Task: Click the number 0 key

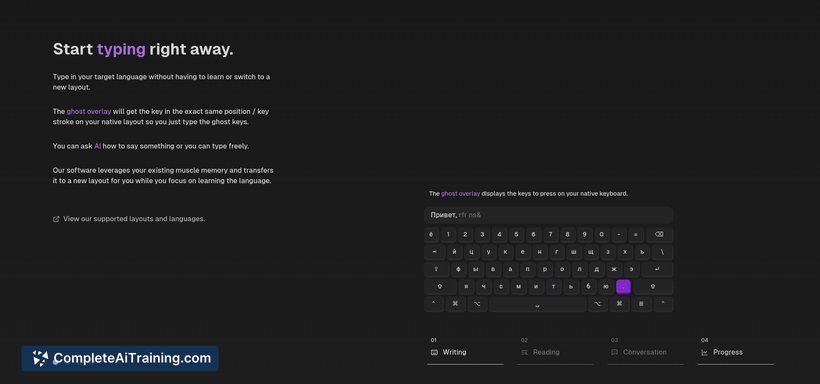Action: coord(601,235)
